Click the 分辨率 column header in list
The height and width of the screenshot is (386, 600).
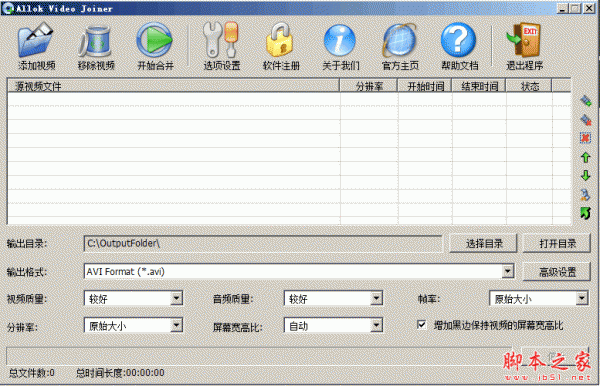pyautogui.click(x=369, y=86)
